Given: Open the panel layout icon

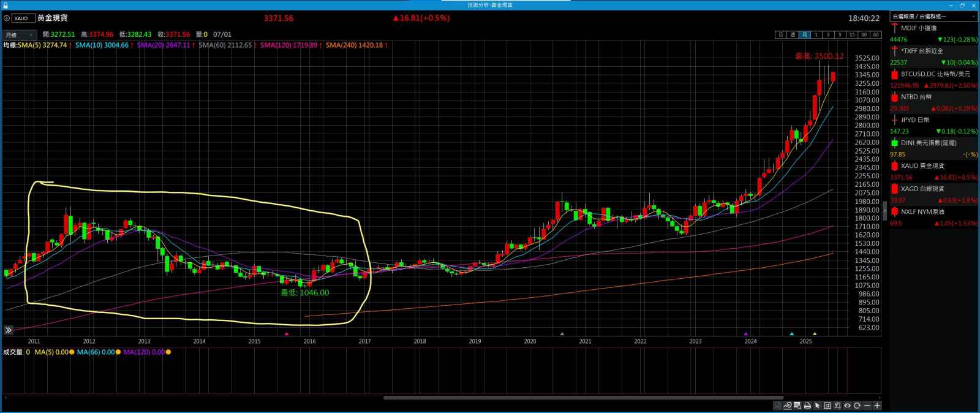Looking at the screenshot, I should point(827,406).
